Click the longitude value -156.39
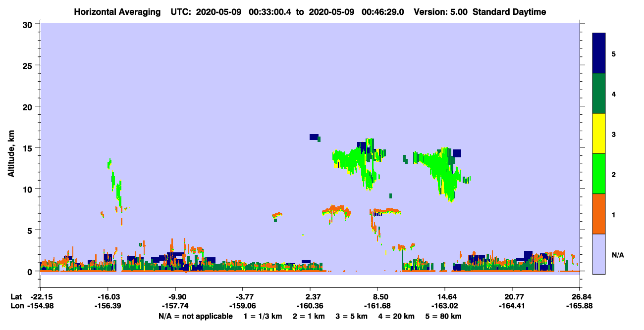Image resolution: width=644 pixels, height=330 pixels. click(107, 306)
